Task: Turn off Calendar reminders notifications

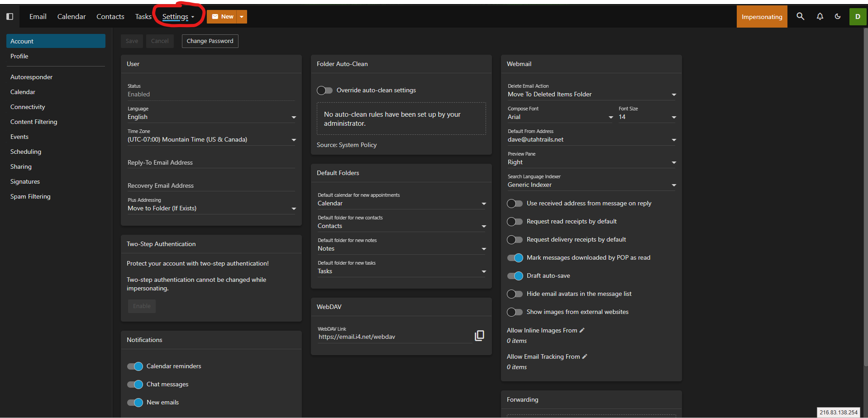Action: [x=135, y=366]
